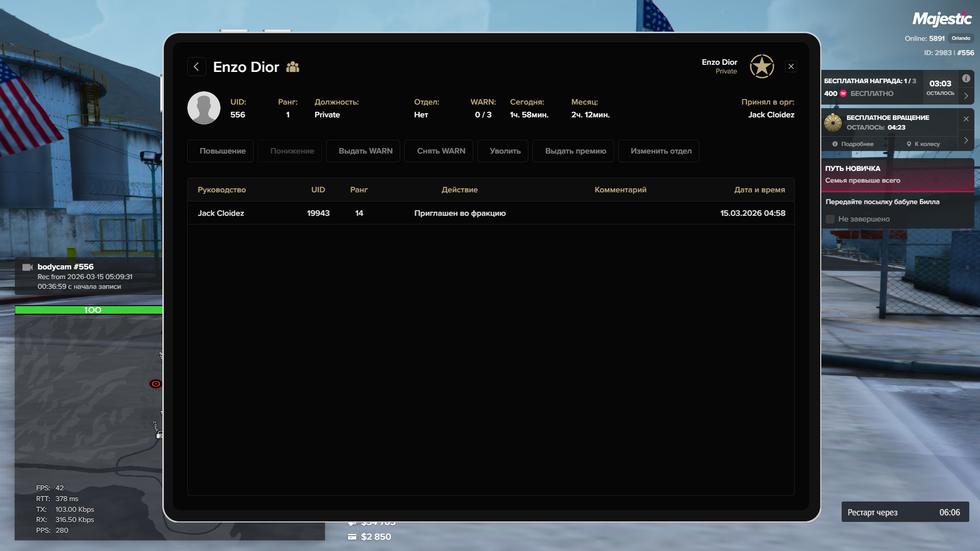Click 'Изменить отдел' button

660,151
